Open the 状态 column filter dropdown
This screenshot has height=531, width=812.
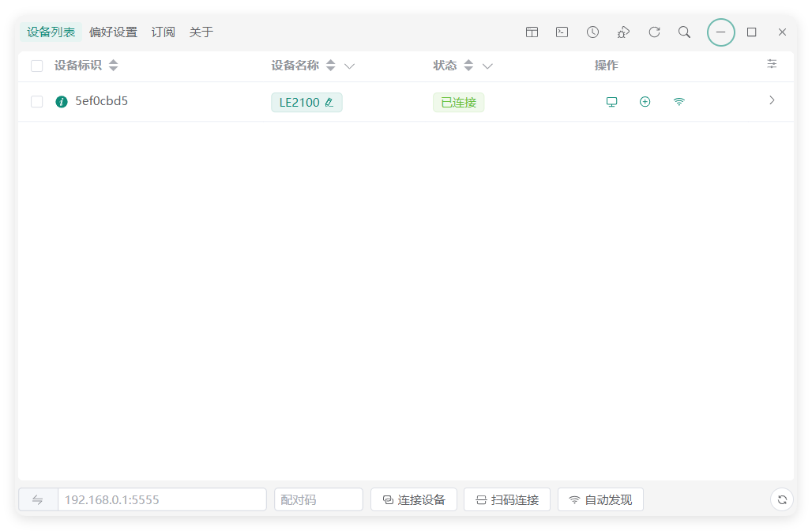487,66
